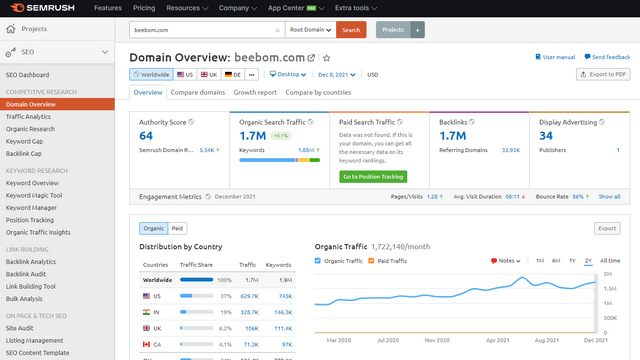Screen dimensions: 640x360
Task: Open Traffic Analytics in sidebar
Action: coord(28,117)
